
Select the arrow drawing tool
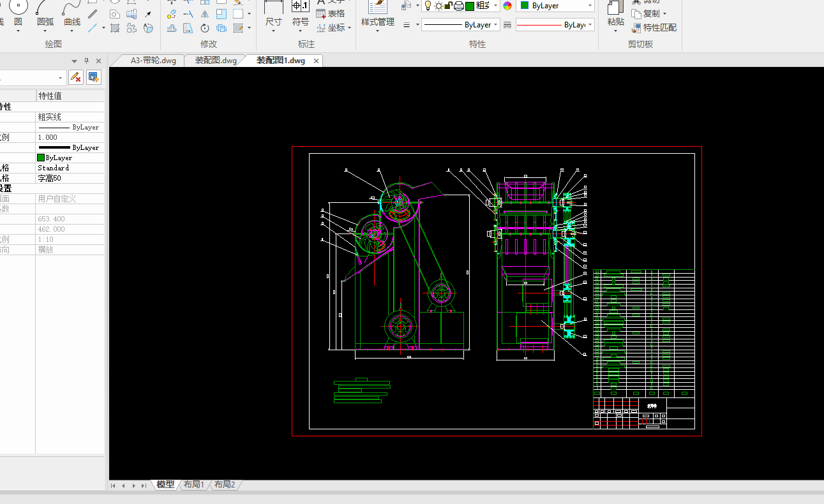147,13
